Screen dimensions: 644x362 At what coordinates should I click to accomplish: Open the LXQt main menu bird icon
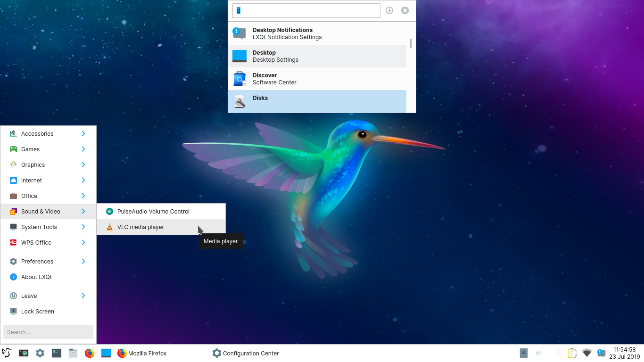click(6, 353)
